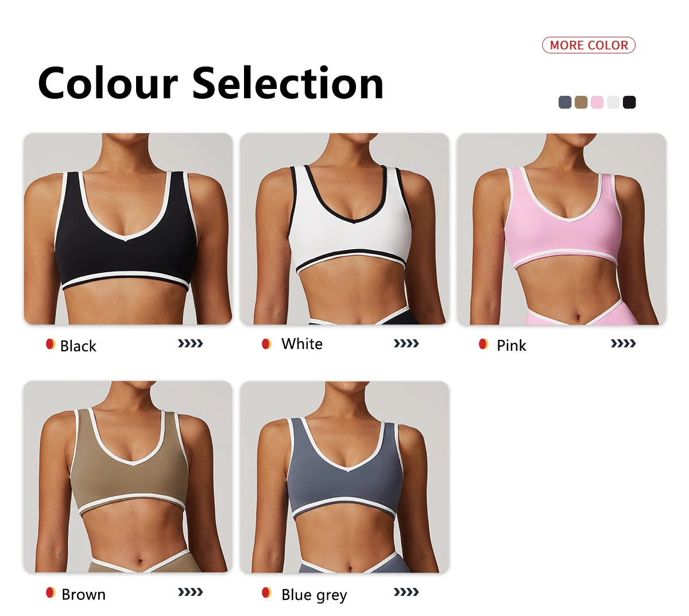Click the red dot beside White
689x616 pixels.
point(266,344)
